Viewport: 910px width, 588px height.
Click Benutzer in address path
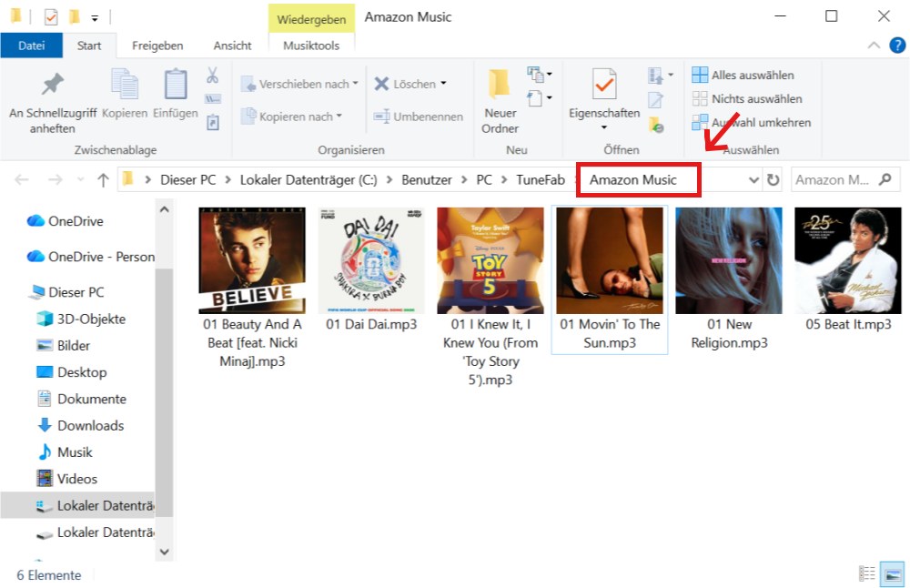pyautogui.click(x=427, y=180)
